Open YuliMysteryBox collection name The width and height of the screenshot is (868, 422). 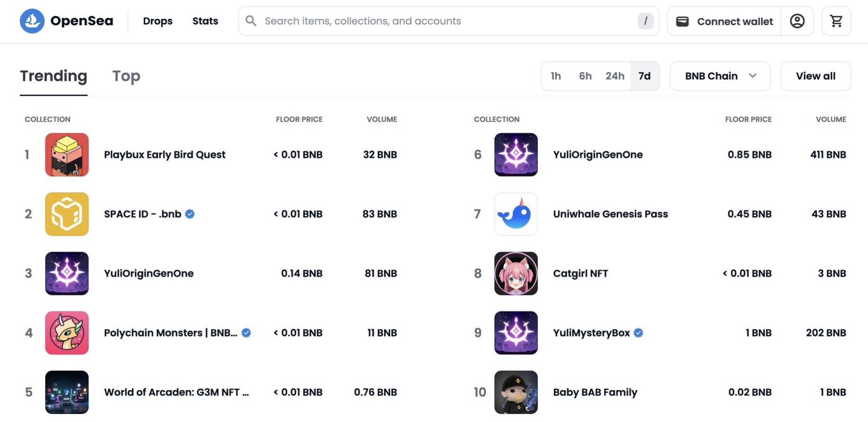[591, 333]
